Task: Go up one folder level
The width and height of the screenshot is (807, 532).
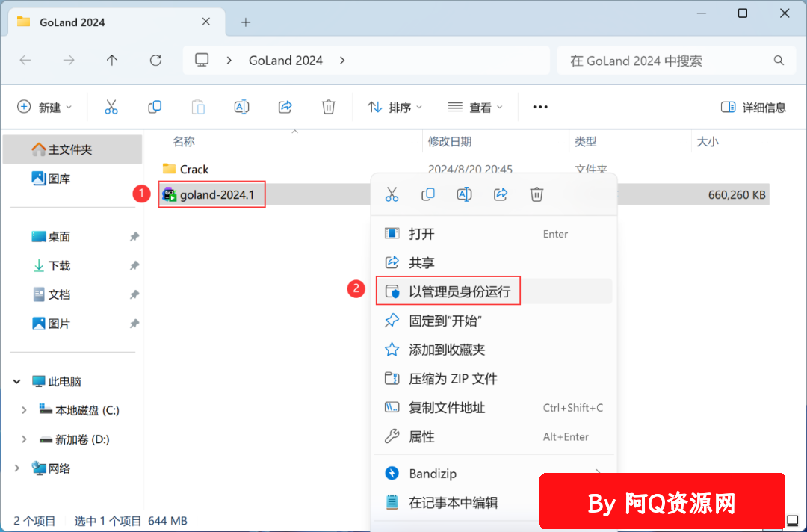Action: tap(111, 61)
